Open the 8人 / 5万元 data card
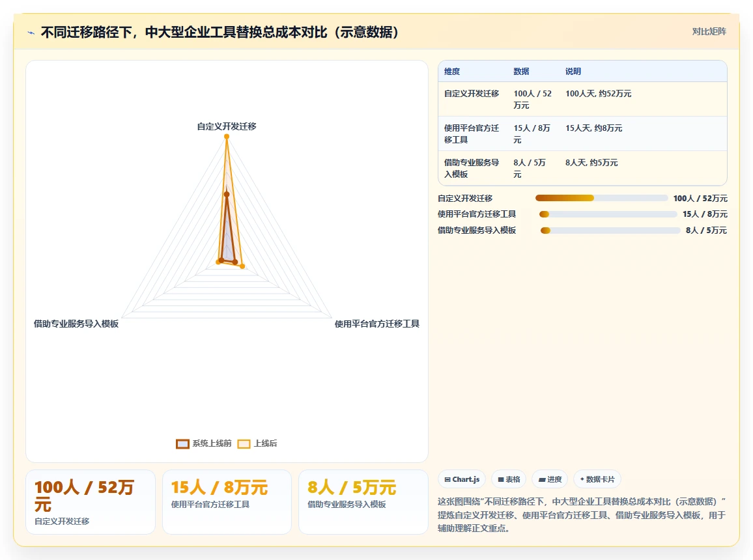This screenshot has width=753, height=560. (363, 502)
